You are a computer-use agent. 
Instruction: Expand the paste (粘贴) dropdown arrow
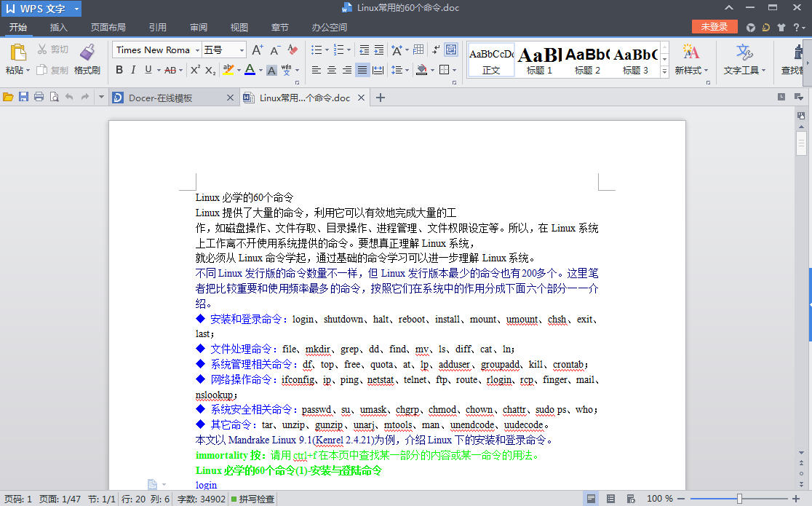[x=28, y=70]
